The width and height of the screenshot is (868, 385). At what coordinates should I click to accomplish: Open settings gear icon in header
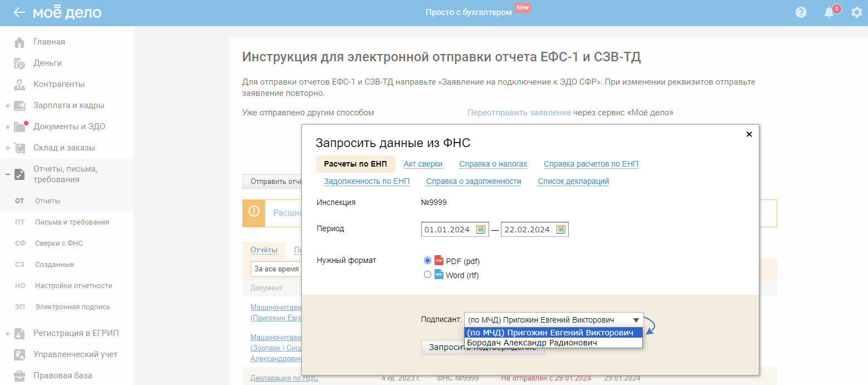click(x=856, y=12)
